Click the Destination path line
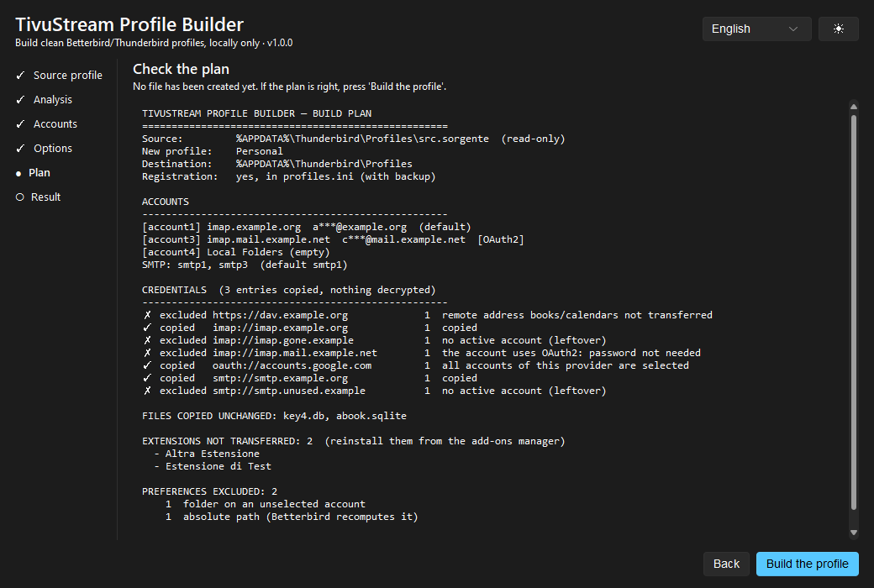 277,164
